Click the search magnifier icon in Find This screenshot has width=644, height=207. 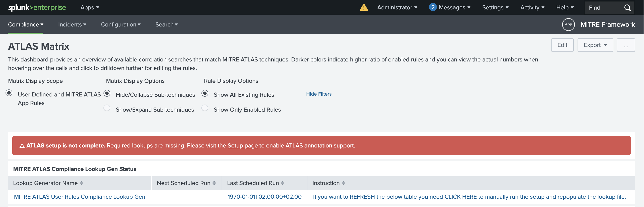tap(628, 8)
